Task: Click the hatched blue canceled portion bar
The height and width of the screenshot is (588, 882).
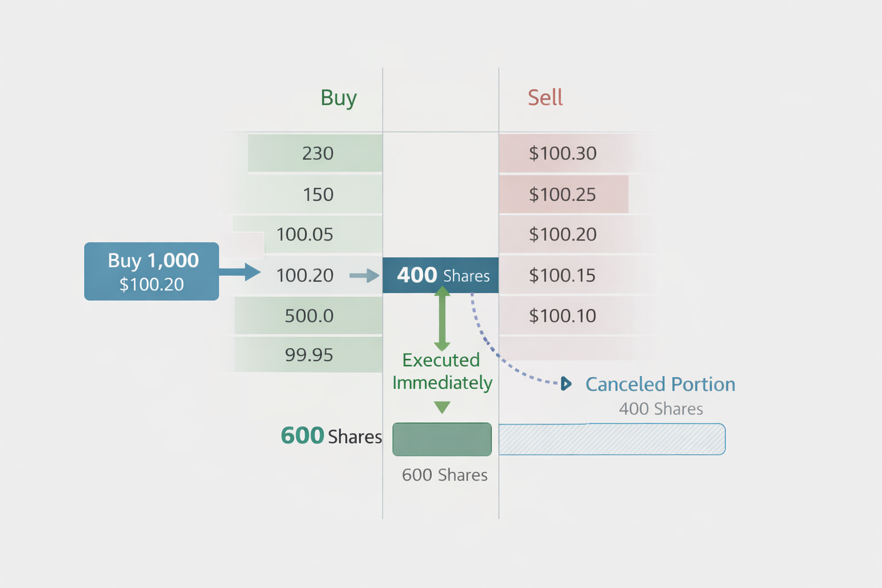Action: pos(612,439)
